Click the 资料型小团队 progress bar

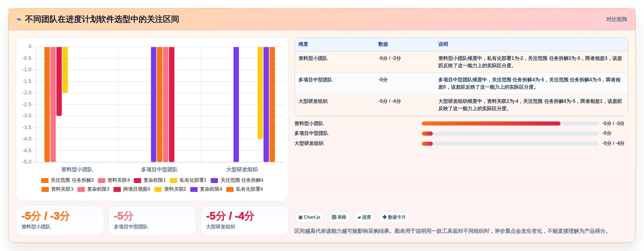[510, 123]
